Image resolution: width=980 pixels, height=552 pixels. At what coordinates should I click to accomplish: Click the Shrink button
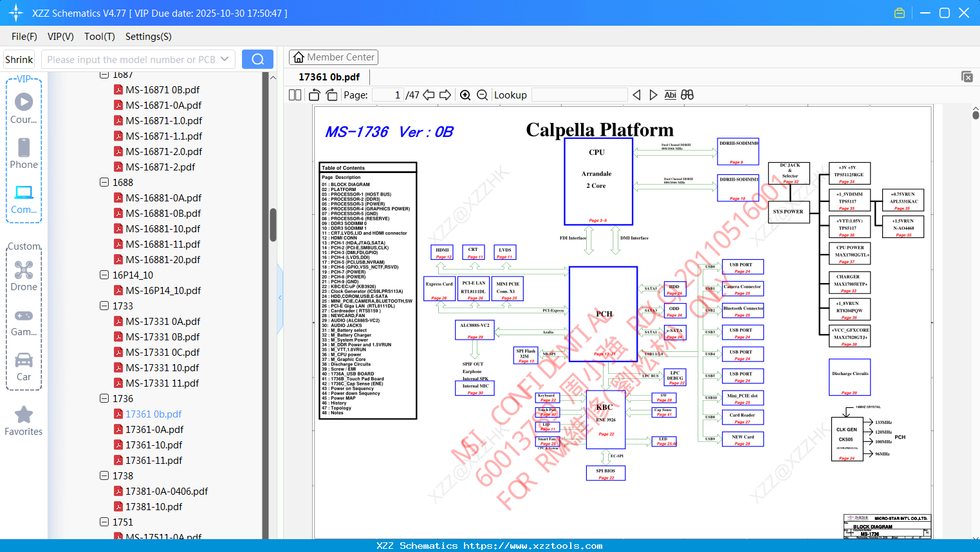tap(19, 59)
